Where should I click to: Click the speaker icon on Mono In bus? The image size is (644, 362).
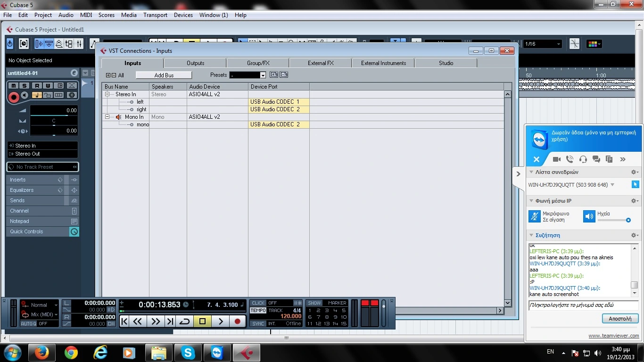click(x=119, y=117)
